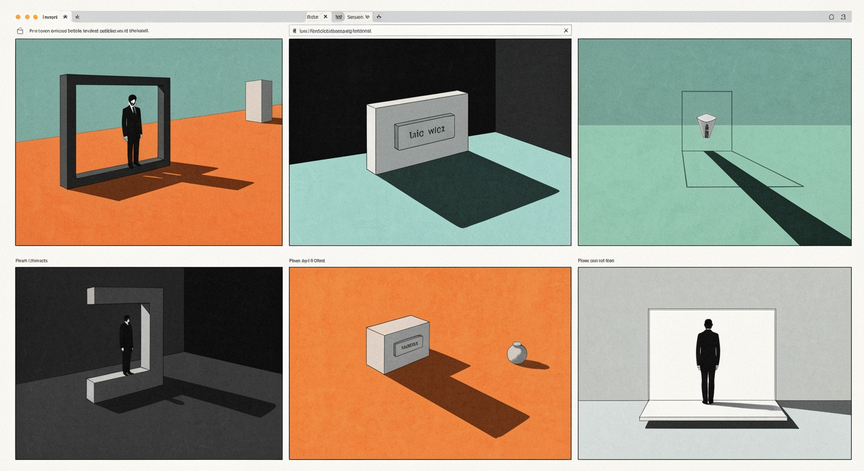This screenshot has width=864, height=471.
Task: Click the small icon at the start of the address field
Action: 294,31
